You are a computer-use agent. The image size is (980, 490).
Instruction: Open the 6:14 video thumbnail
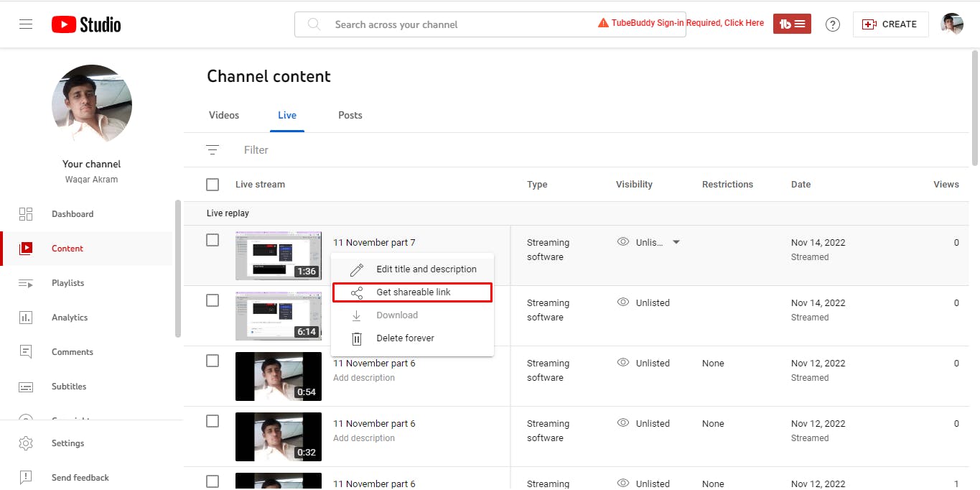click(279, 316)
